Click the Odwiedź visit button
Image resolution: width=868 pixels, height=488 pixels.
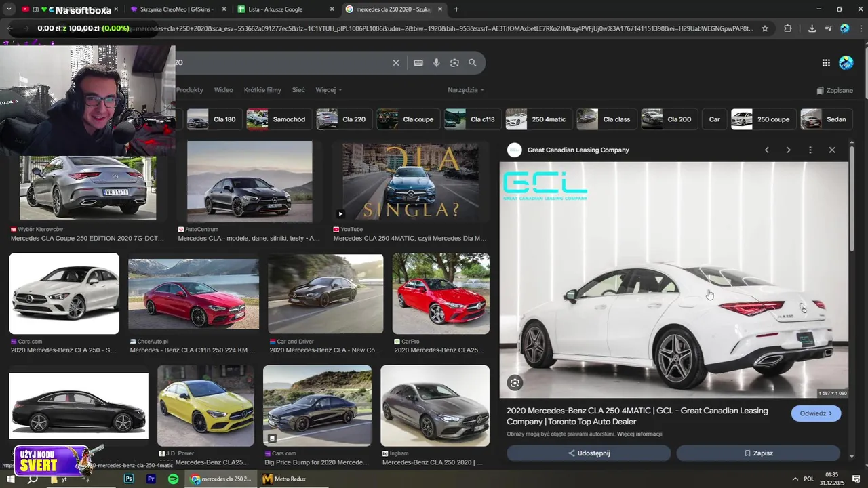point(816,413)
